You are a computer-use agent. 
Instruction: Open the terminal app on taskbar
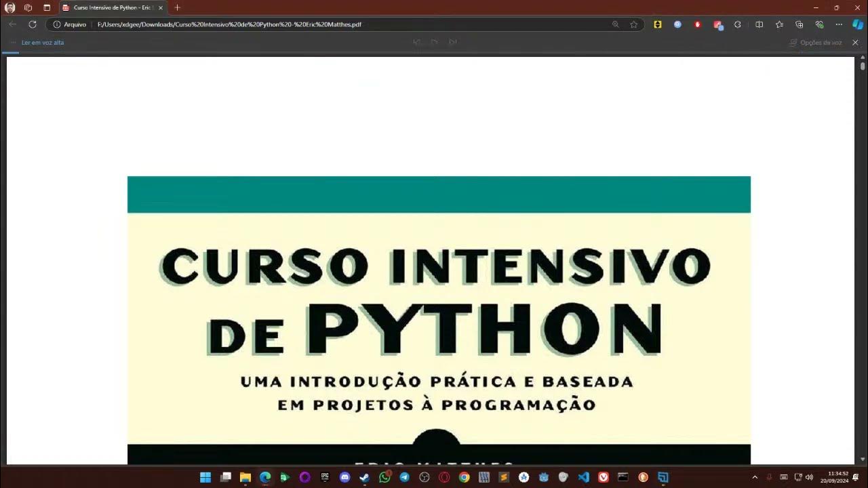click(623, 477)
